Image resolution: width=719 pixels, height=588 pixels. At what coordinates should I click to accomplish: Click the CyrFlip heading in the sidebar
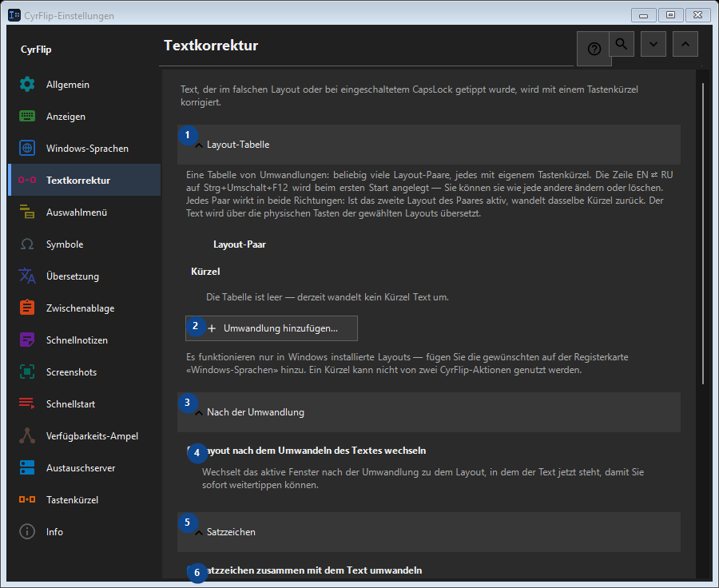[36, 50]
